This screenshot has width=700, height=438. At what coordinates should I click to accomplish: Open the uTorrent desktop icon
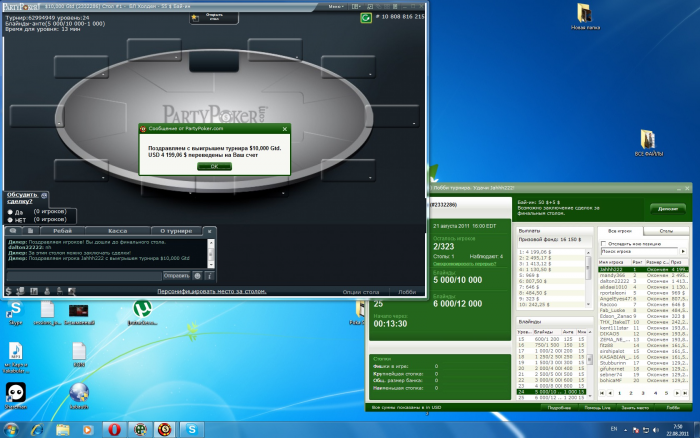142,312
